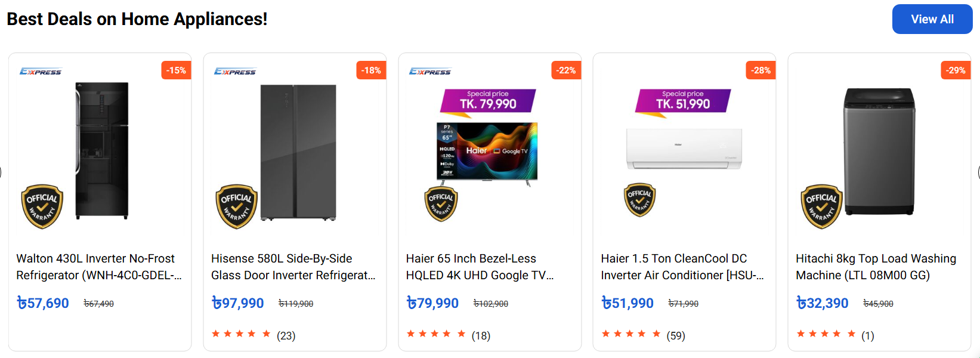The image size is (980, 358).
Task: Click the (59) review count on Haier AC
Action: [675, 335]
